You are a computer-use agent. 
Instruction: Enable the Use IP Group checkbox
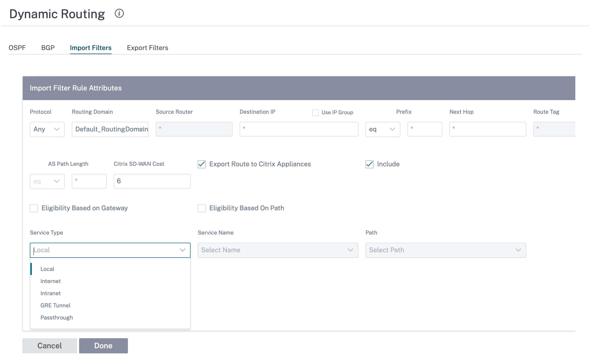pos(315,112)
